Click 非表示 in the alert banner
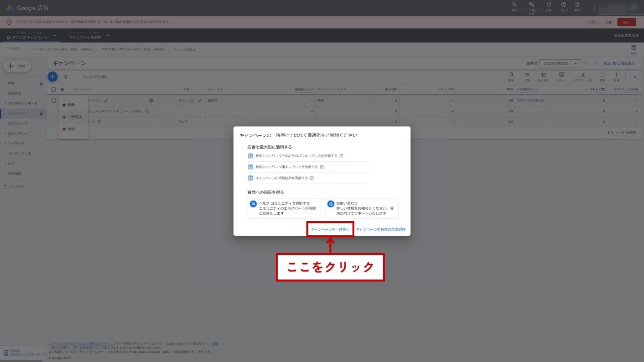 tap(593, 22)
